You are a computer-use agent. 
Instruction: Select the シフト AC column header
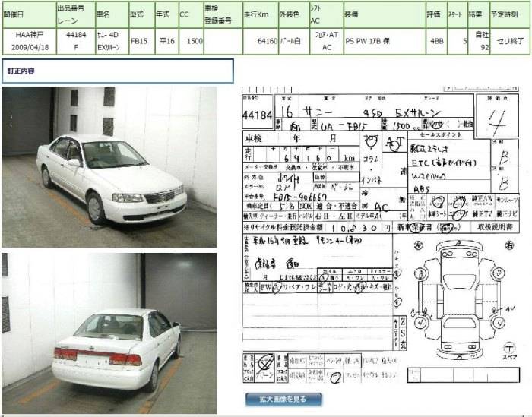pyautogui.click(x=326, y=14)
